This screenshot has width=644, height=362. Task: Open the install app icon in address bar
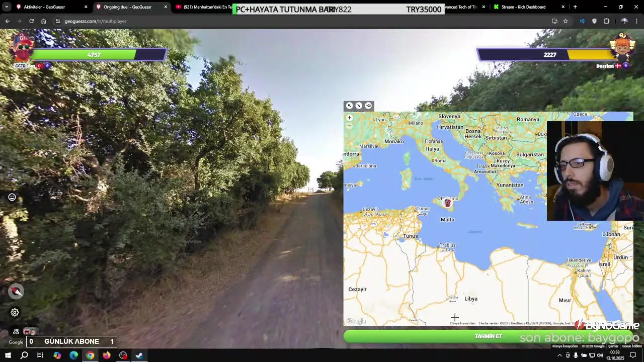(x=554, y=21)
